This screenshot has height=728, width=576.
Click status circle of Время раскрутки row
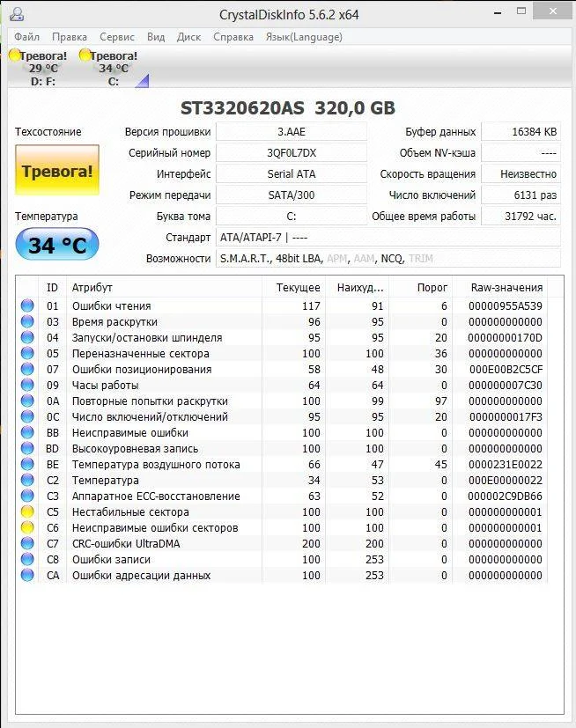(x=27, y=321)
